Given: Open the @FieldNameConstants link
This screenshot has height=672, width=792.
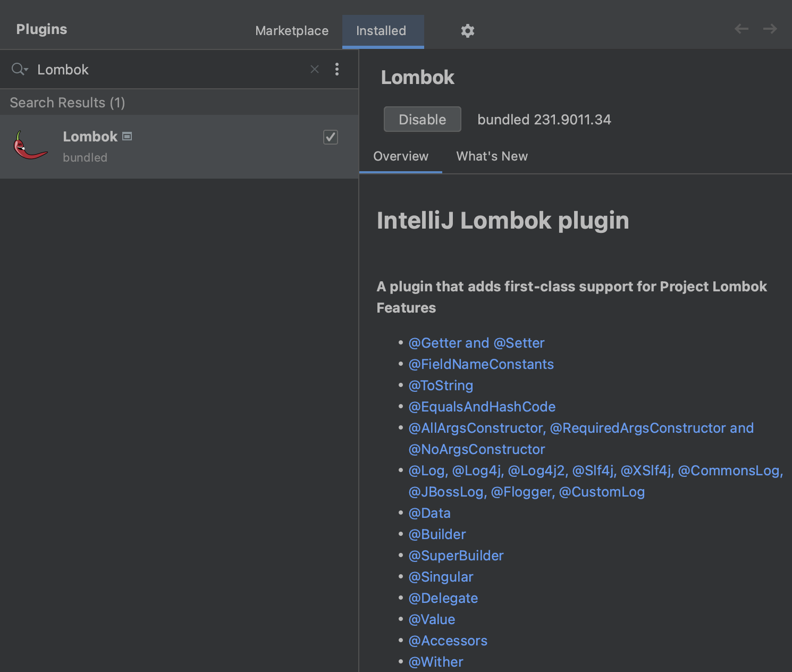Looking at the screenshot, I should click(481, 364).
